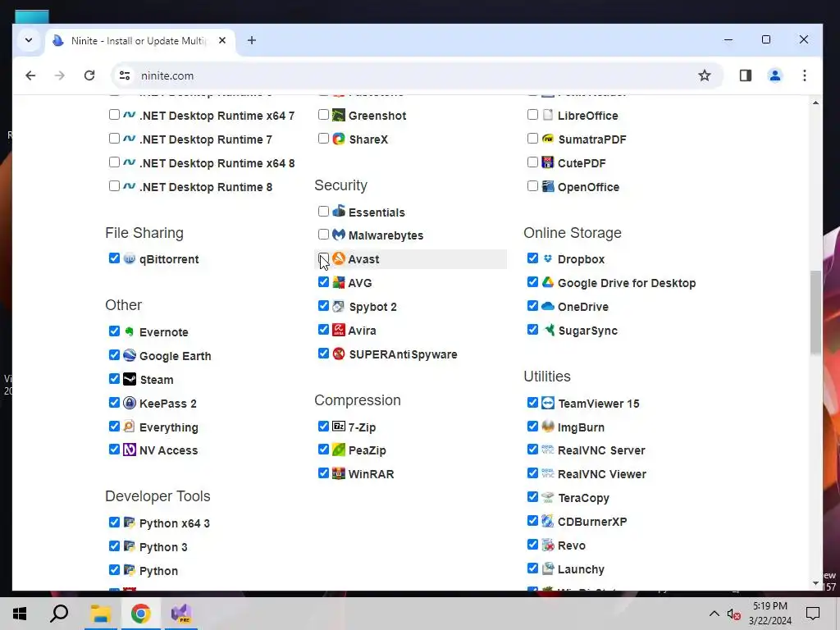Click the WinRAR books icon
The width and height of the screenshot is (840, 630).
tap(339, 473)
